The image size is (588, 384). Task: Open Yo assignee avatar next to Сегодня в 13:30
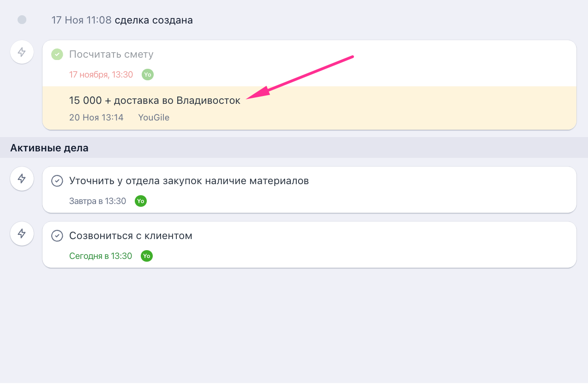[147, 256]
